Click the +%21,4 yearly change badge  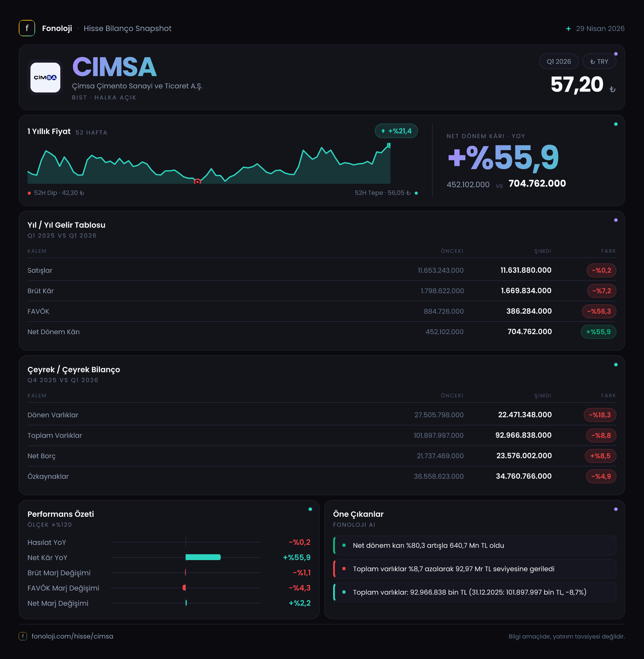pos(396,131)
